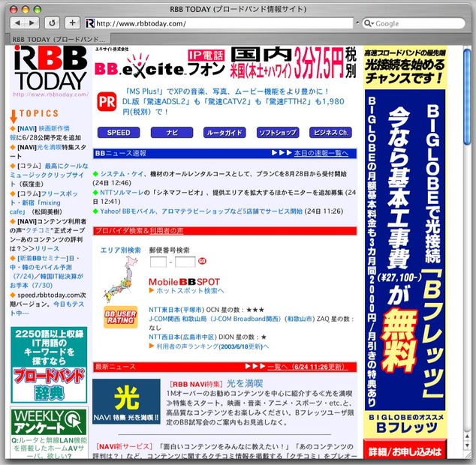Click the RBB TODAY logo

pyautogui.click(x=51, y=68)
